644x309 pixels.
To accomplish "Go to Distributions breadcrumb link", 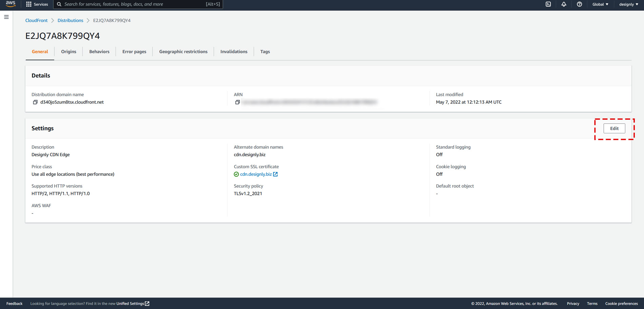I will [x=70, y=21].
